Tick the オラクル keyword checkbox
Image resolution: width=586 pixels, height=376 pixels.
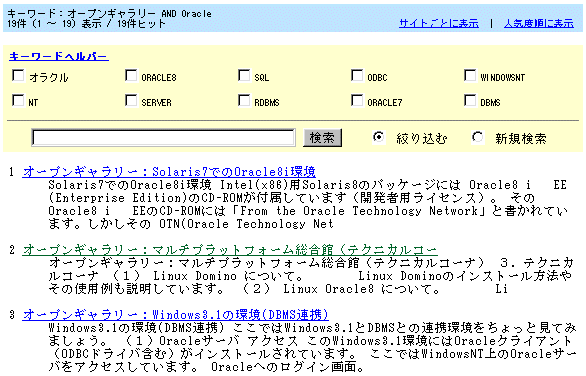click(x=18, y=75)
